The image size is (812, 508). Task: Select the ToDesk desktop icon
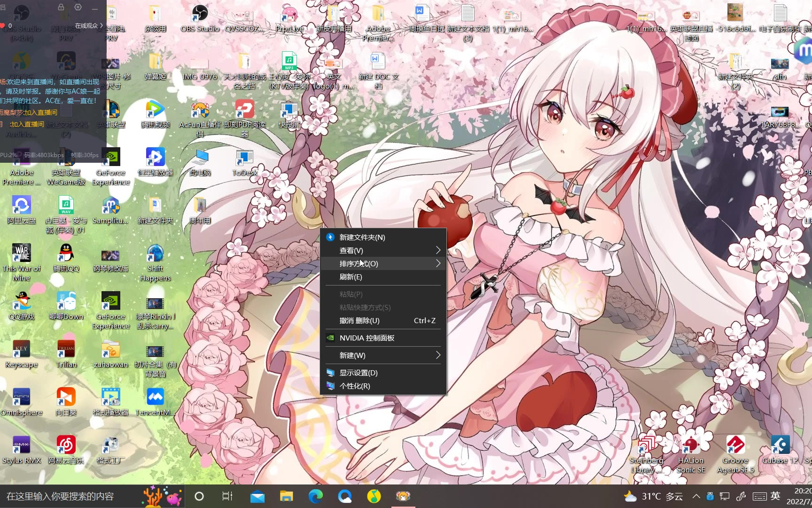click(x=245, y=162)
